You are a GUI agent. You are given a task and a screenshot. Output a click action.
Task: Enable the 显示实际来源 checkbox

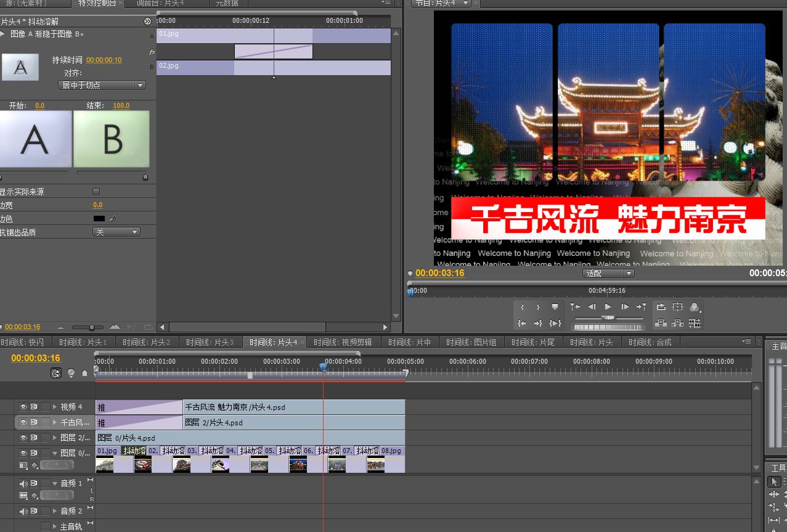pos(96,192)
